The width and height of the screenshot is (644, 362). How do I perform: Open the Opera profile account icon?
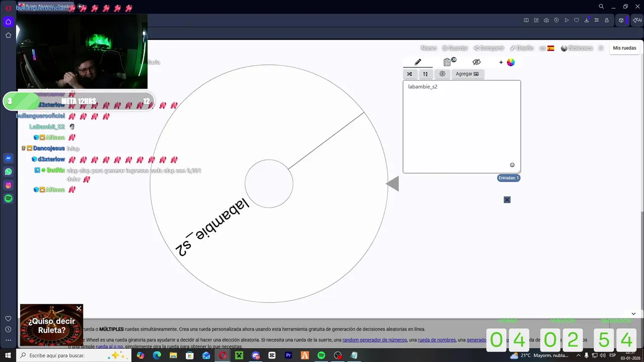click(x=607, y=21)
